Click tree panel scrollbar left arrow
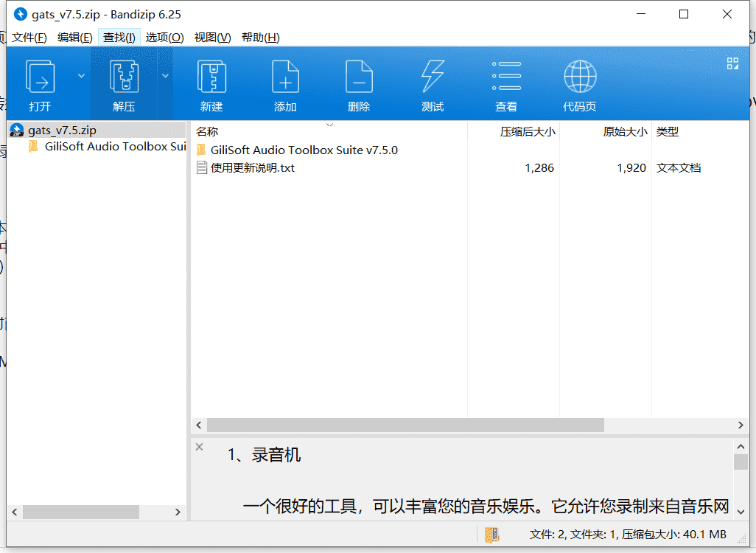Image resolution: width=756 pixels, height=553 pixels. click(x=15, y=512)
